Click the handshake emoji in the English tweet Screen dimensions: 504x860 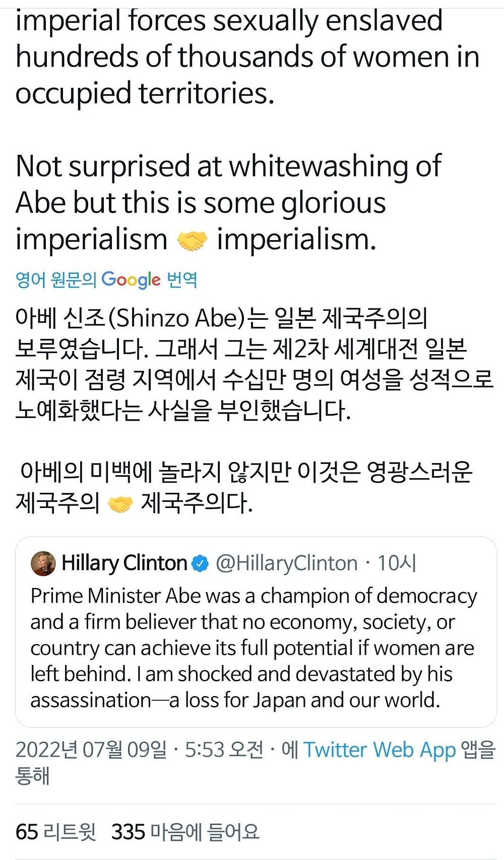[192, 241]
